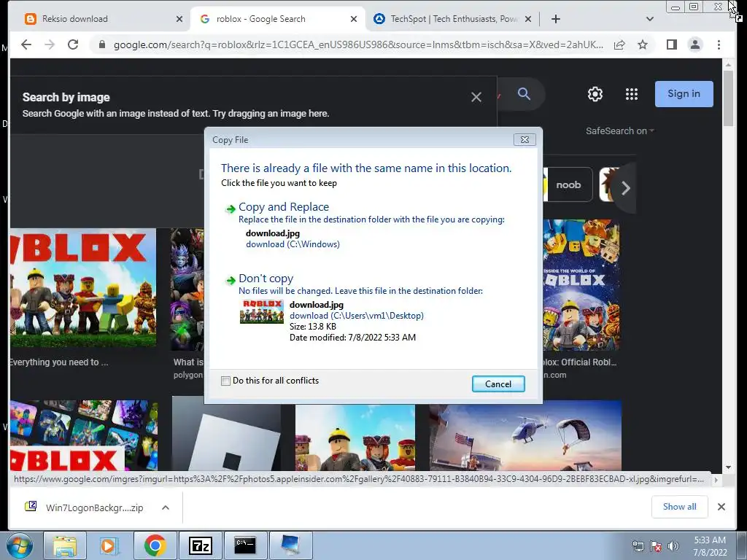The image size is (747, 560).
Task: Choose the Don't copy option
Action: point(266,279)
